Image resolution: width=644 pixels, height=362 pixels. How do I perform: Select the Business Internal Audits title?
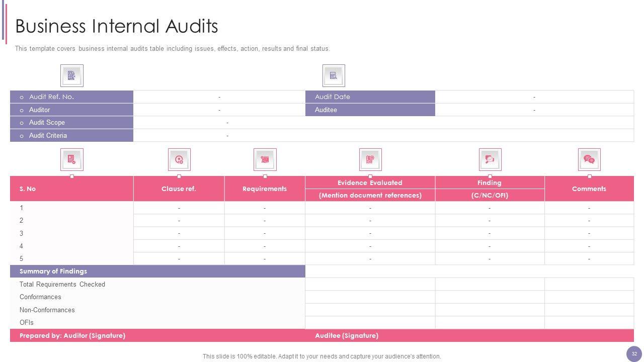point(117,26)
